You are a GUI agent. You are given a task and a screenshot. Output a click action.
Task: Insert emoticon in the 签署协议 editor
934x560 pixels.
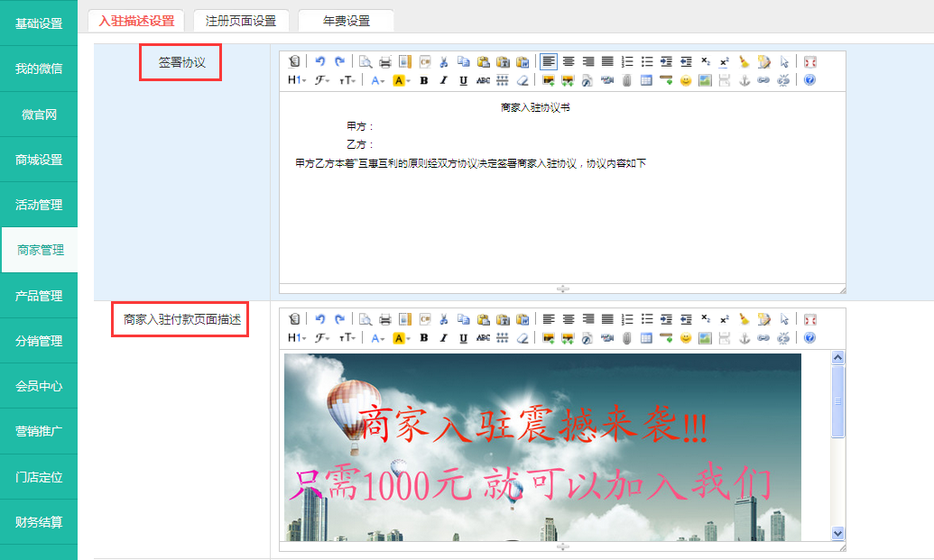point(686,81)
